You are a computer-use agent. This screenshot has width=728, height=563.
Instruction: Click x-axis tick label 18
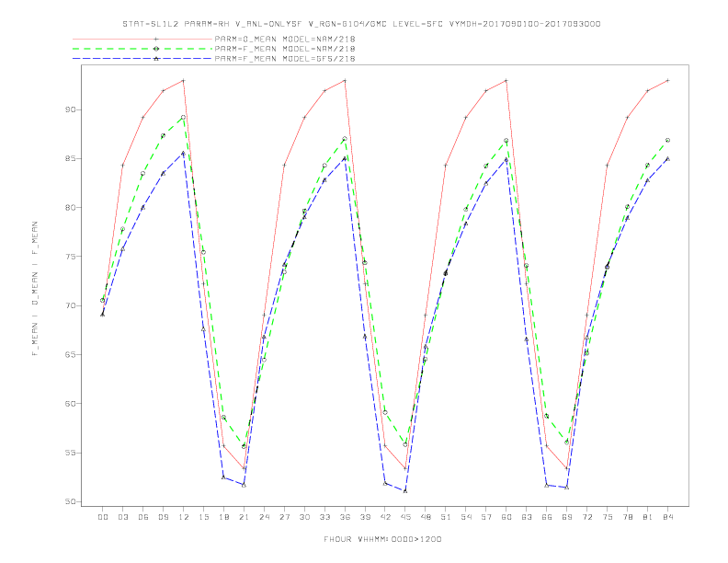click(x=223, y=517)
